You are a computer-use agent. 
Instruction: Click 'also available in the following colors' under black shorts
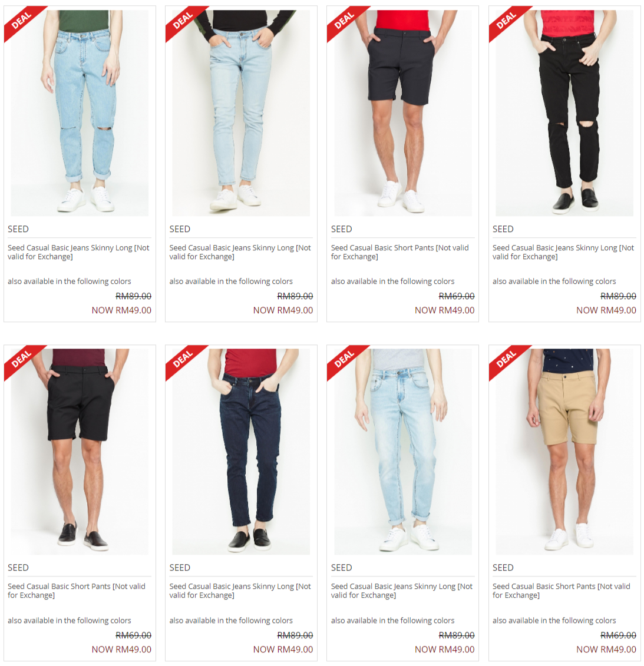(70, 620)
